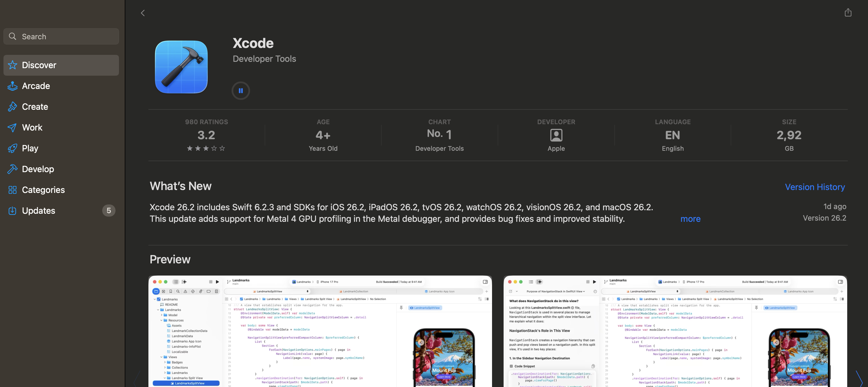Click the share icon
The width and height of the screenshot is (868, 387).
click(x=848, y=13)
